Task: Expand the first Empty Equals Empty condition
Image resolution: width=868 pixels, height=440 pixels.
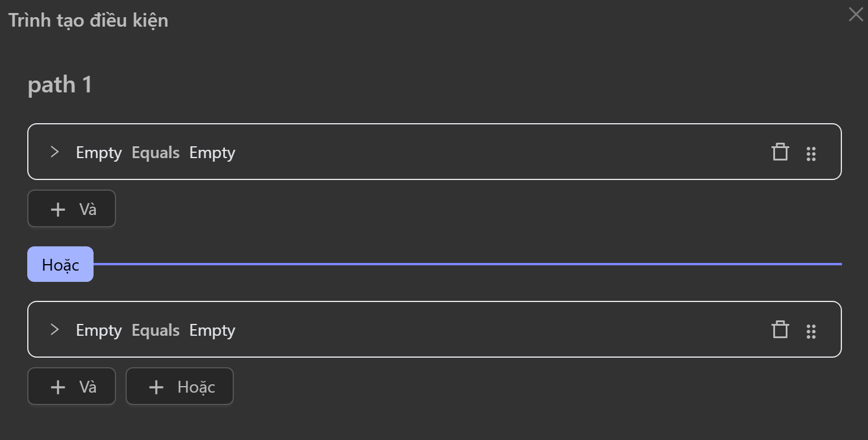Action: tap(55, 152)
